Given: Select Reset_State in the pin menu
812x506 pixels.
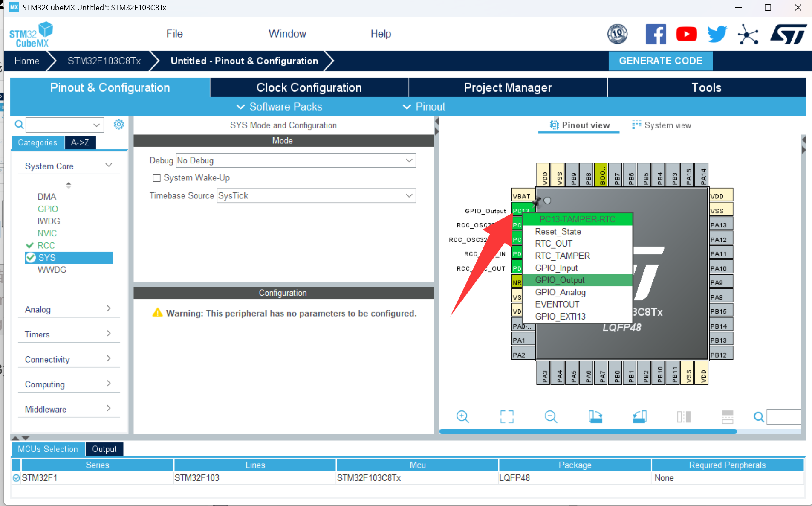Looking at the screenshot, I should tap(577, 232).
